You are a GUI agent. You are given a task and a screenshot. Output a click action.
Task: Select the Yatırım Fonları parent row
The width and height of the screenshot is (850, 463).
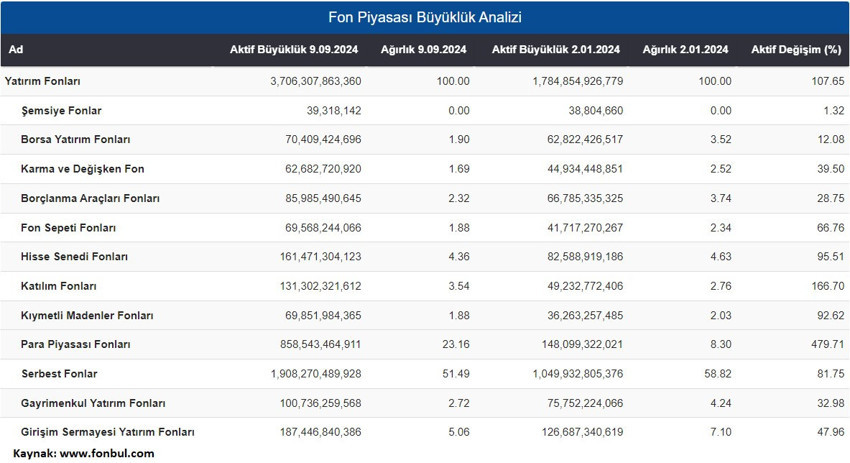click(43, 81)
